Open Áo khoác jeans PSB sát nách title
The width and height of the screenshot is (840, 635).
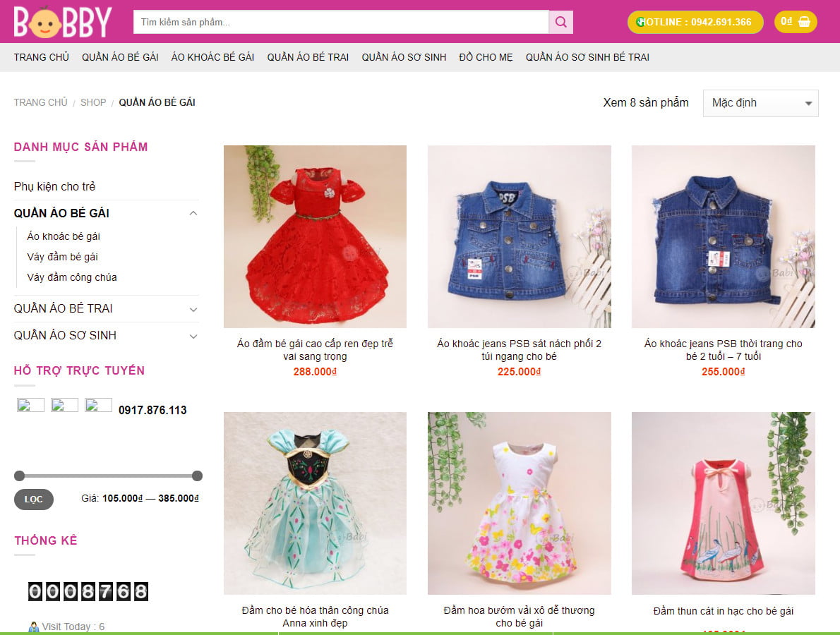[519, 350]
